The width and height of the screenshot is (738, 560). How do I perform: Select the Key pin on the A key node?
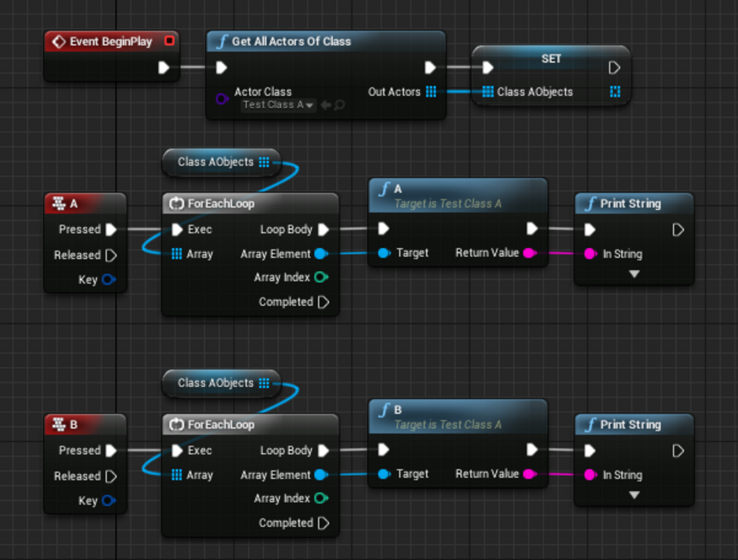[108, 279]
